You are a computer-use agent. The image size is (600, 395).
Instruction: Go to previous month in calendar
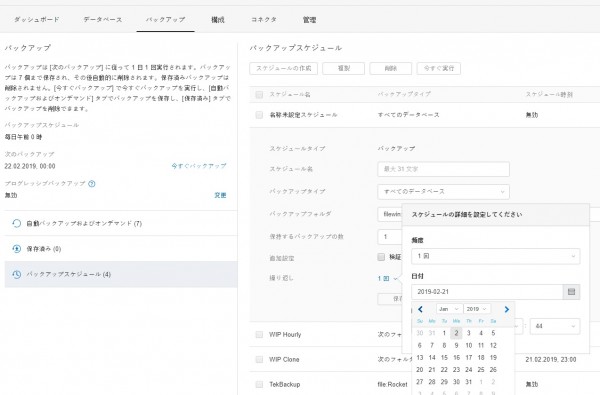click(420, 309)
